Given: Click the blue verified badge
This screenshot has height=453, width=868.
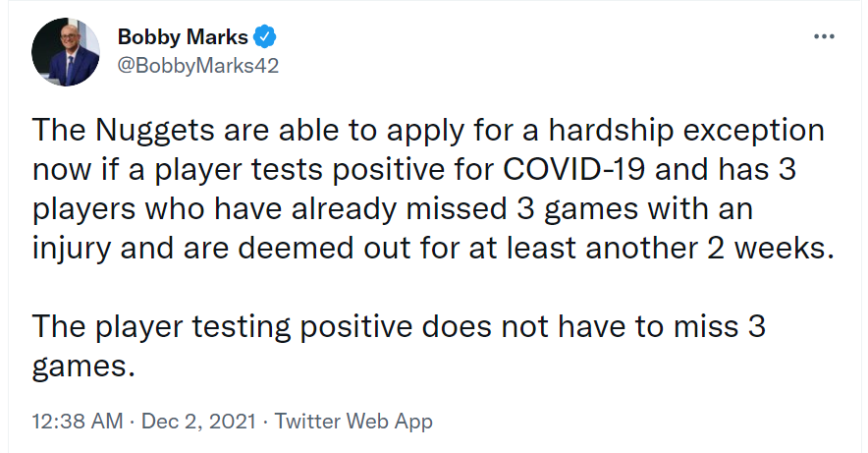Looking at the screenshot, I should (x=266, y=38).
